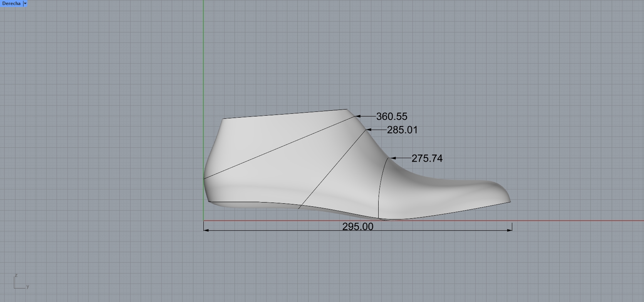The height and width of the screenshot is (302, 644).
Task: Click the Derecha viewport title label
Action: pyautogui.click(x=11, y=3)
